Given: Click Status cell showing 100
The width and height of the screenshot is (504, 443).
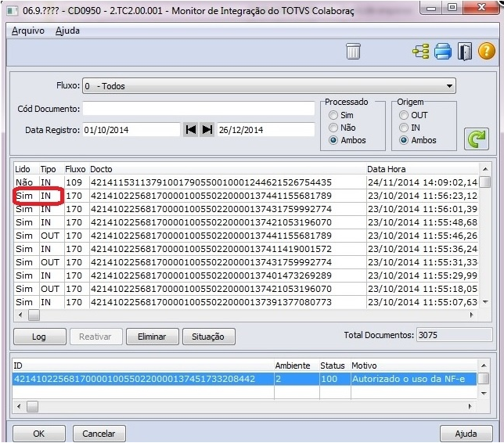Looking at the screenshot, I should 335,379.
